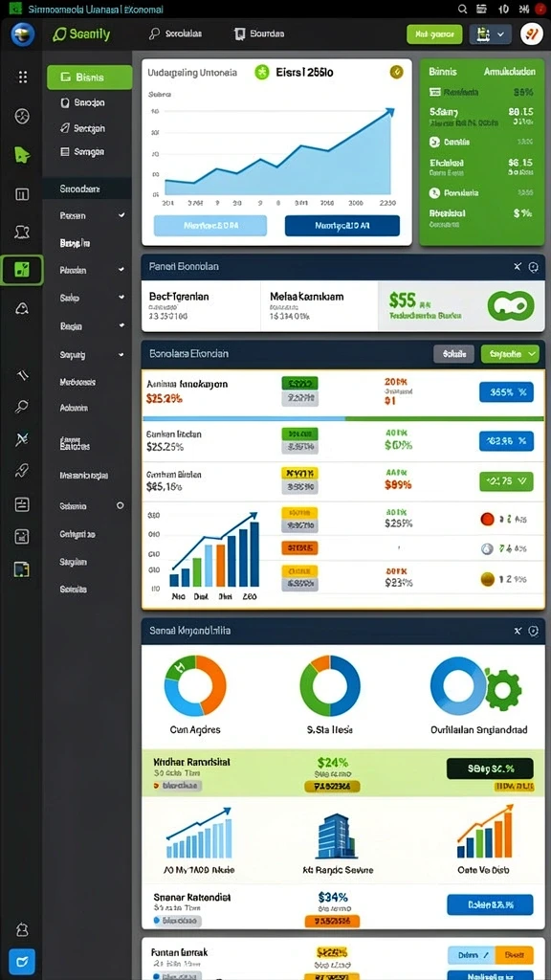Click the magnifier search icon in top bar
The image size is (551, 980).
point(463,9)
